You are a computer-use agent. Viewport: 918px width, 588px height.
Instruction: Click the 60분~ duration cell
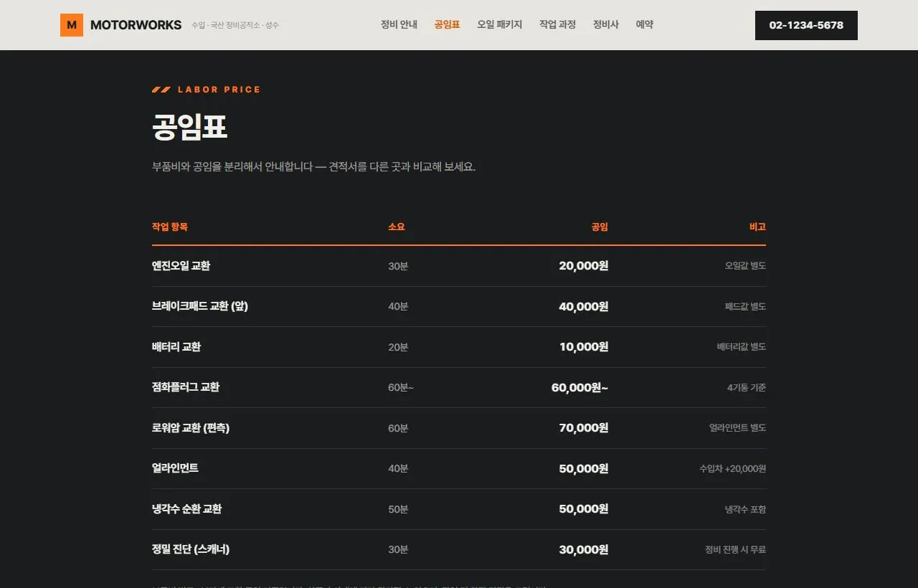(401, 388)
